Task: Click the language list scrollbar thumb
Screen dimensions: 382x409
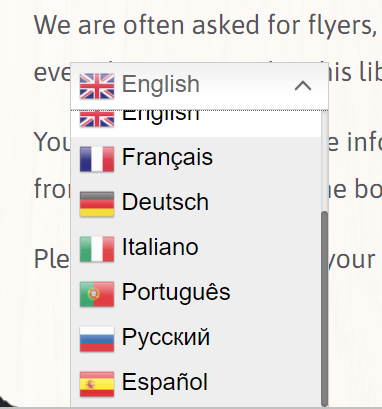Action: 324,308
